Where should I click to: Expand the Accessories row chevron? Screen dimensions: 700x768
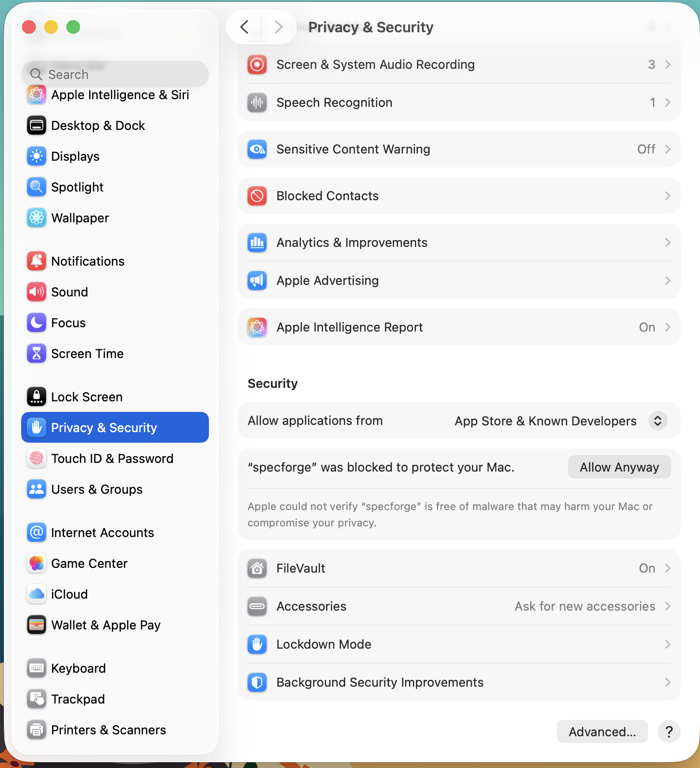point(668,606)
